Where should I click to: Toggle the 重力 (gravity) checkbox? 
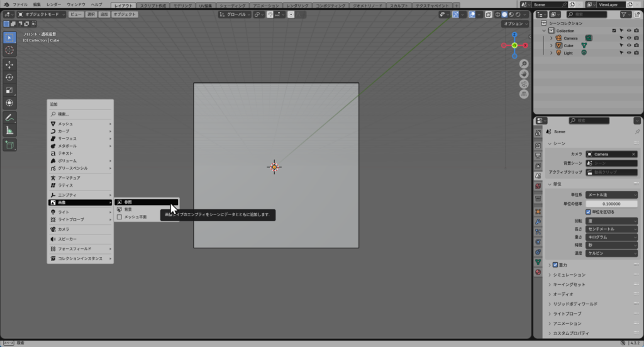tap(555, 265)
